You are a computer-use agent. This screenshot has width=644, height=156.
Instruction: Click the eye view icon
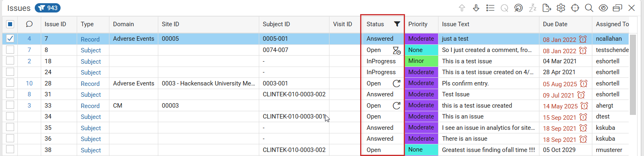603,8
